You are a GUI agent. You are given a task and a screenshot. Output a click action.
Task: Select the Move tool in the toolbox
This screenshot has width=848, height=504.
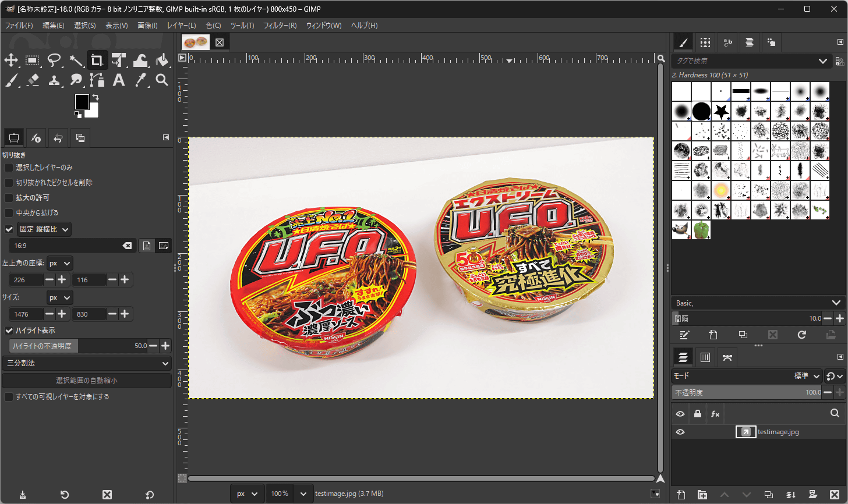coord(11,61)
